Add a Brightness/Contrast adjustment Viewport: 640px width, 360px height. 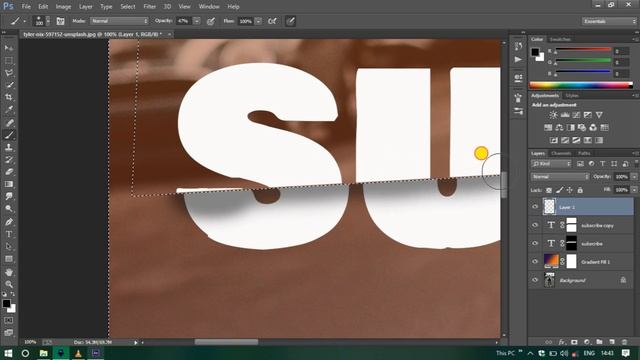tap(553, 115)
